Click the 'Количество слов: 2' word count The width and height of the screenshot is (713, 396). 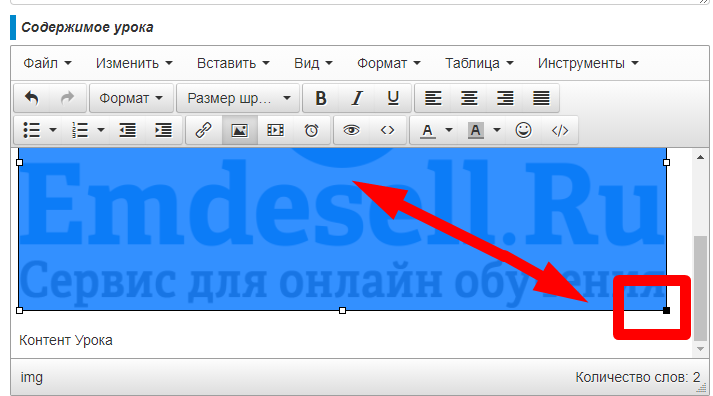click(x=638, y=377)
